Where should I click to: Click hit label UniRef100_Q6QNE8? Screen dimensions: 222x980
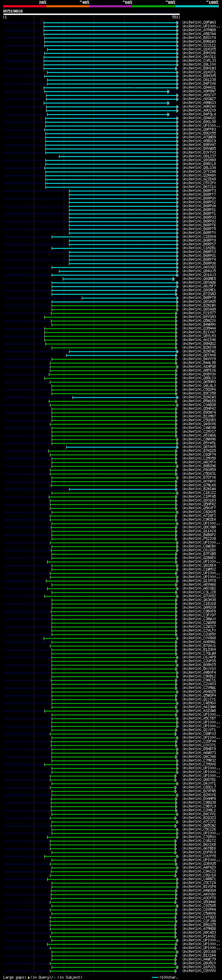(199, 278)
